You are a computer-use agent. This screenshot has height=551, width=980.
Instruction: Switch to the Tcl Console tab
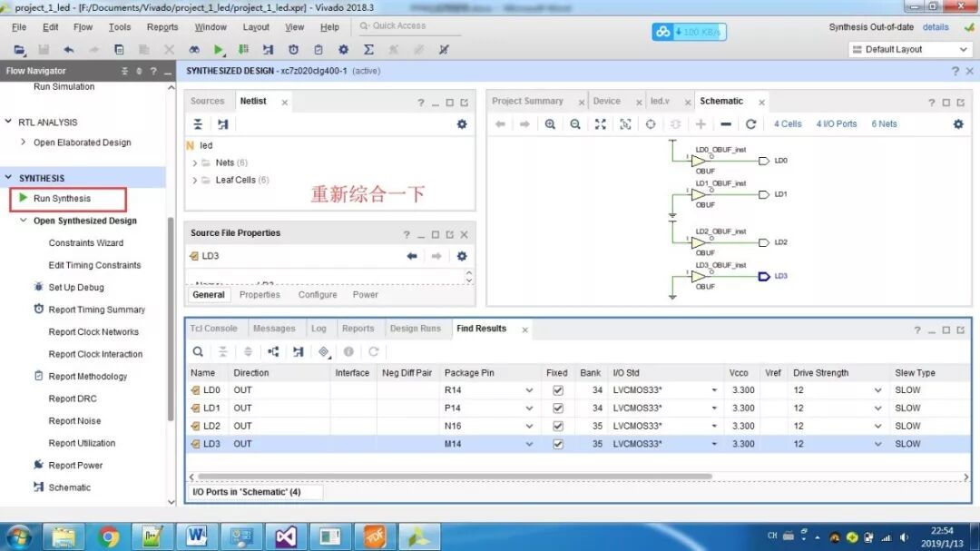tap(213, 329)
